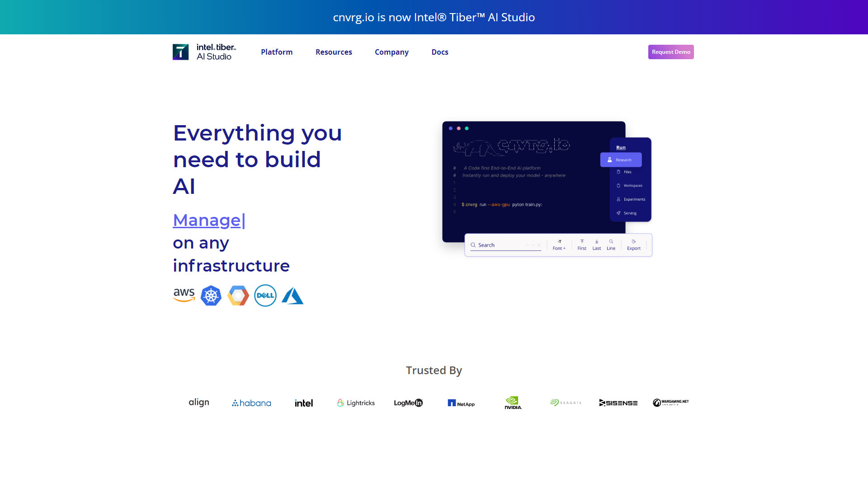Click the Wargaming.net logo
868x488 pixels.
671,403
